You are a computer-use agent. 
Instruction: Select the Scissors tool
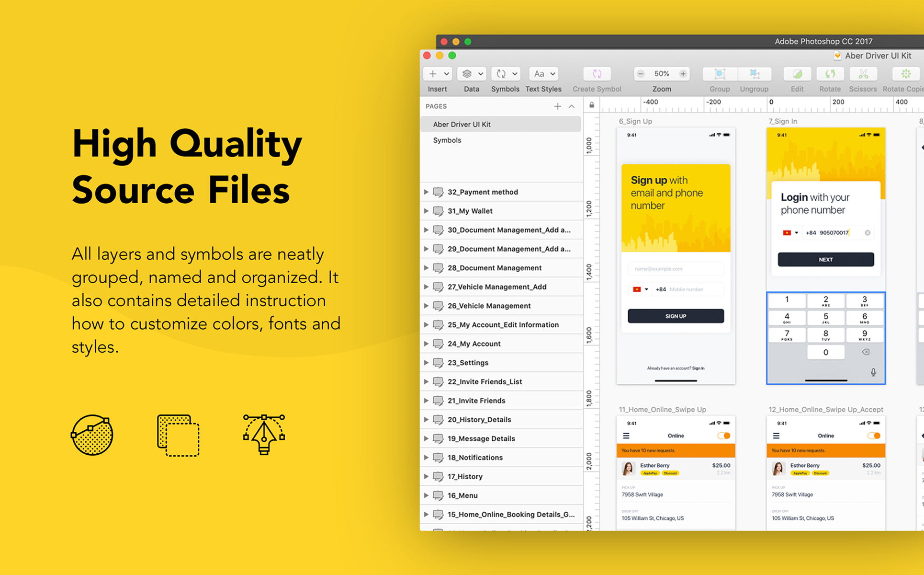(863, 74)
